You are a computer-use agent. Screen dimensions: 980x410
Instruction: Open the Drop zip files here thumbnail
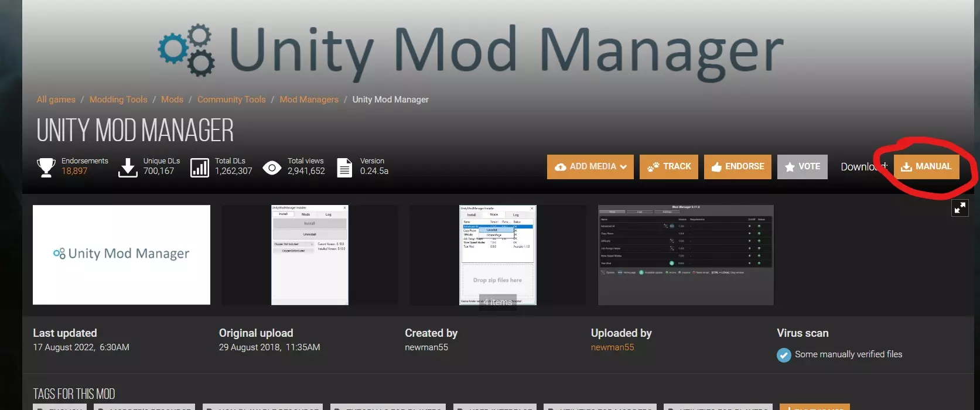pos(497,255)
